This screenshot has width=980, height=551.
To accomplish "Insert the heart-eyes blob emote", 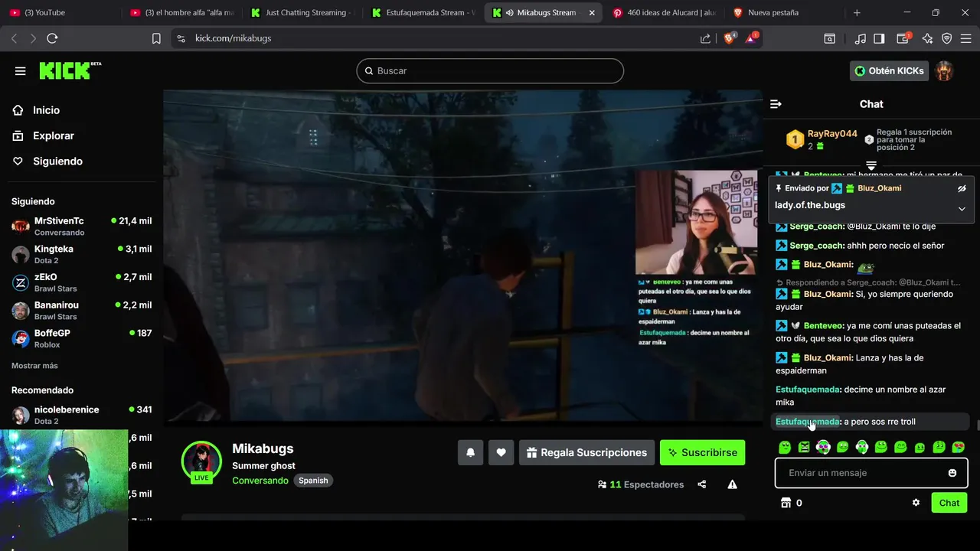I will (958, 447).
